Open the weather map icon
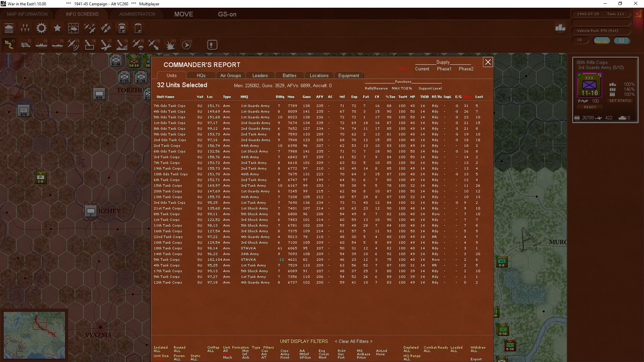Screen dimensions: 644x362 [73, 28]
